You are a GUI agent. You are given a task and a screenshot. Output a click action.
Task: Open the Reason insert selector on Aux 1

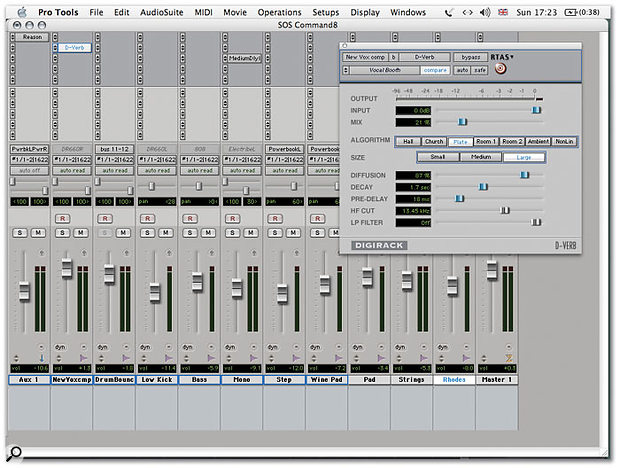[x=32, y=37]
